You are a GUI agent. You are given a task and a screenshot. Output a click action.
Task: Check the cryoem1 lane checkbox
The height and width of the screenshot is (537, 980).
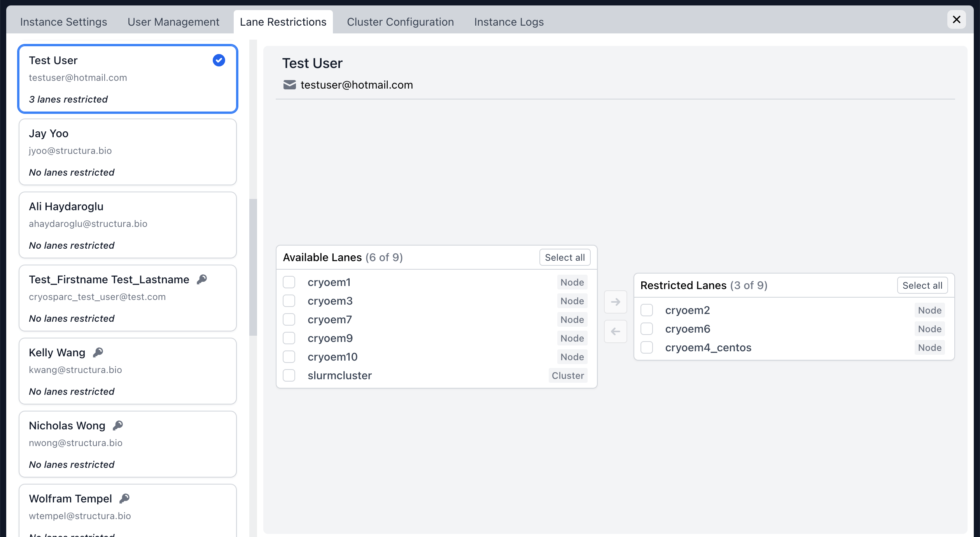pos(289,282)
